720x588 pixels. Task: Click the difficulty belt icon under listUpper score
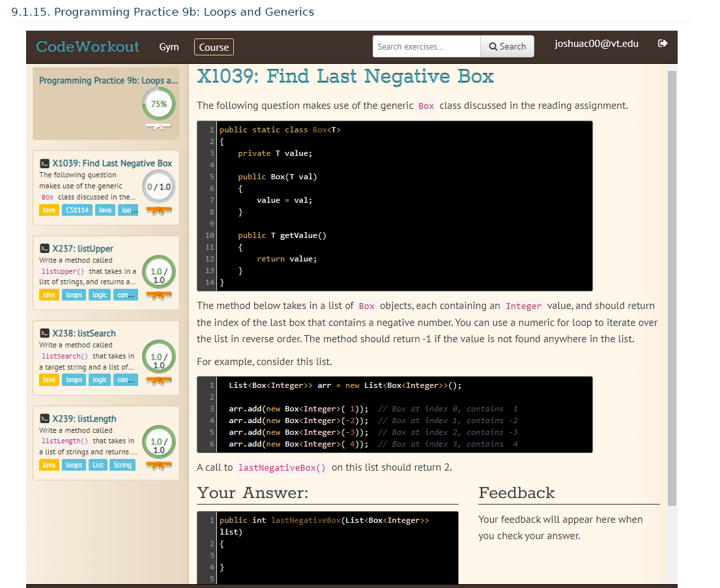(159, 296)
